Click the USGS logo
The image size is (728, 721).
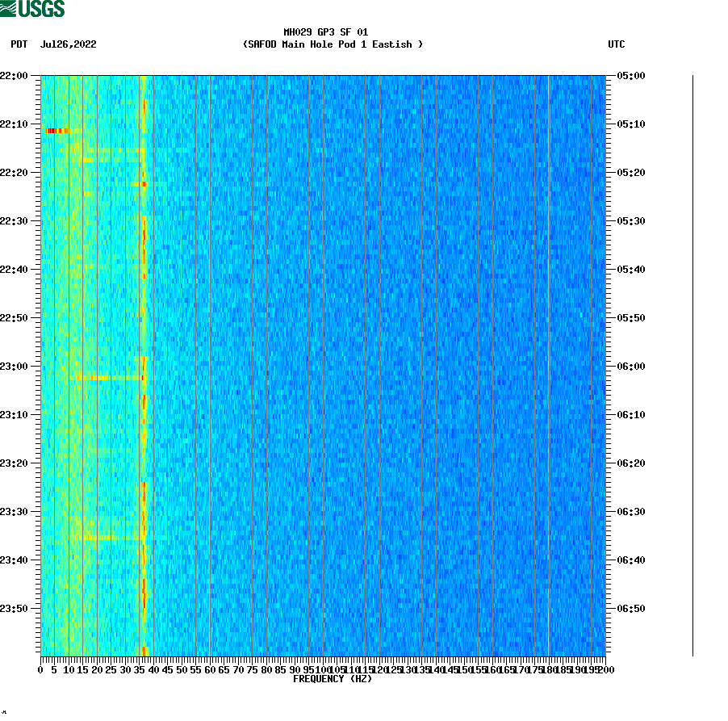point(32,10)
